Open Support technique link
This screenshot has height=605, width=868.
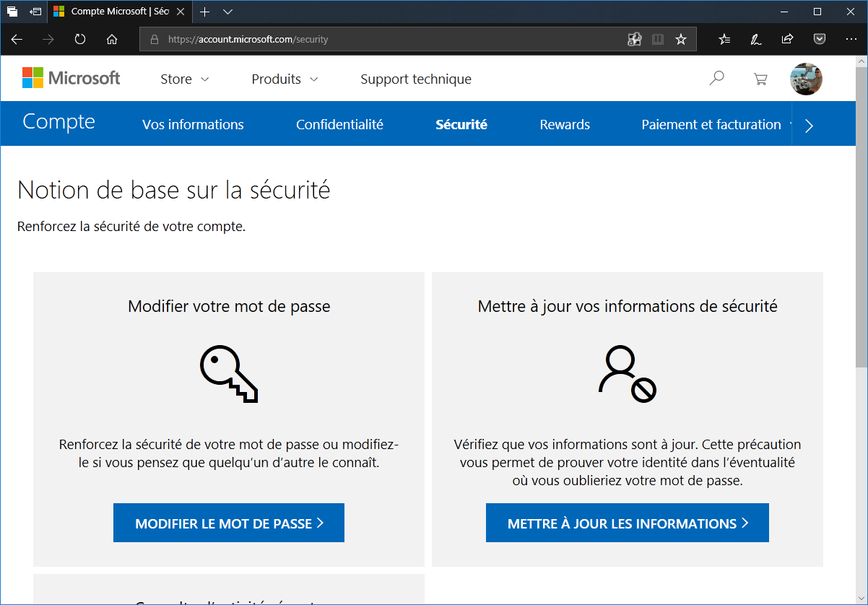[x=416, y=79]
